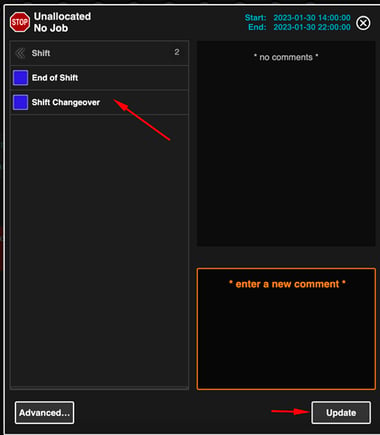Close the dialog with the X button
Screen dimensions: 380x435
363,23
